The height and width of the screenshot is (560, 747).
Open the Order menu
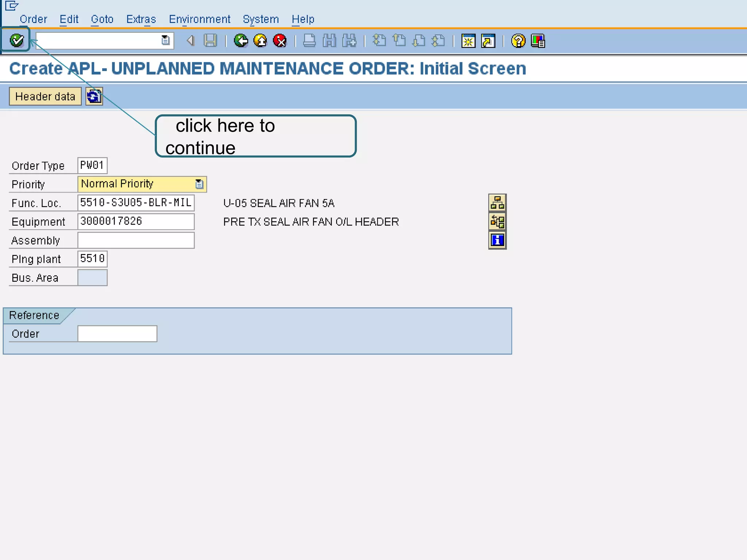pos(34,19)
